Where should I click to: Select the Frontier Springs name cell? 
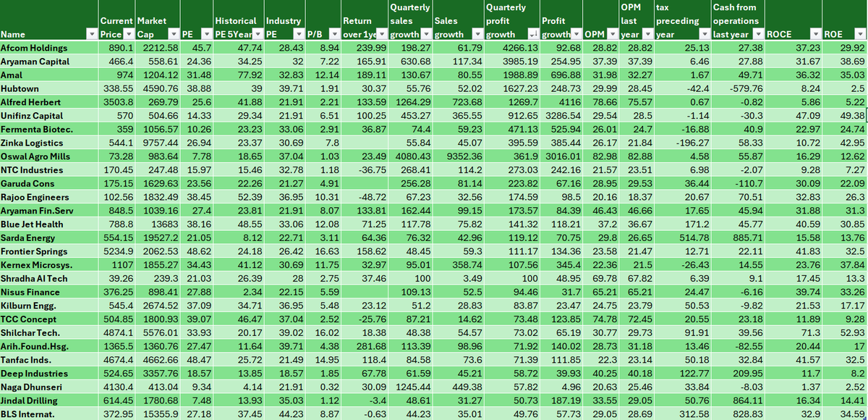(49, 251)
